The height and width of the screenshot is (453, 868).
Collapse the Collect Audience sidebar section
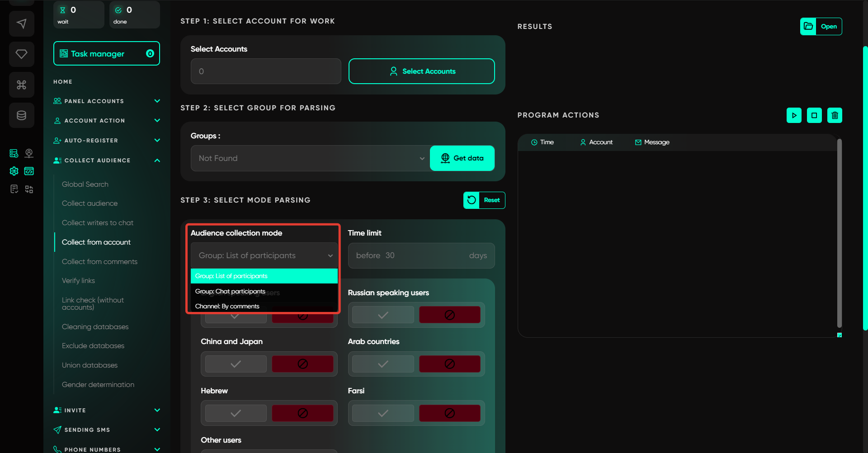point(157,160)
